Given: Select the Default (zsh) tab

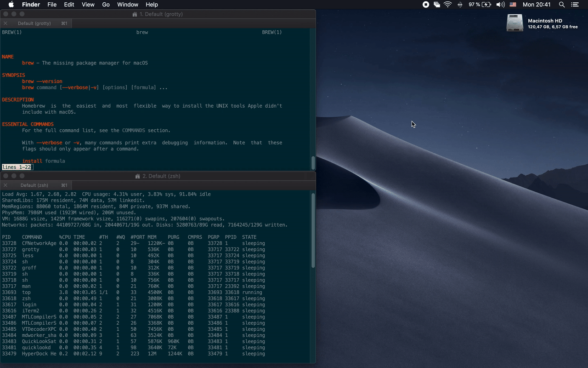Looking at the screenshot, I should click(x=34, y=185).
